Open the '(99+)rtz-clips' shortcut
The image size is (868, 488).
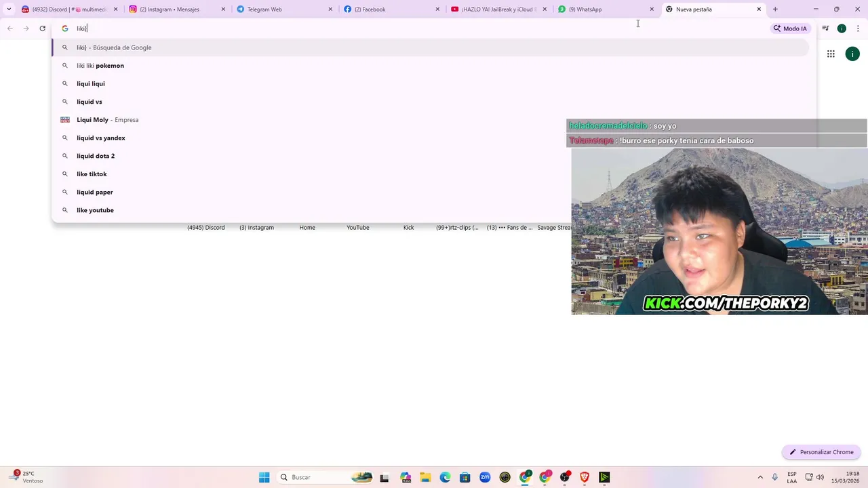(457, 228)
